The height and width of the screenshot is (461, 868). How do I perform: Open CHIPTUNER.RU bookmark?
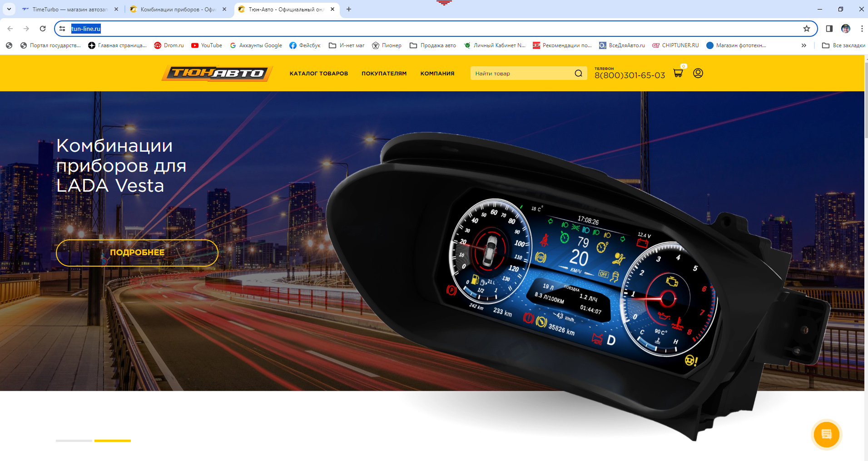point(675,45)
